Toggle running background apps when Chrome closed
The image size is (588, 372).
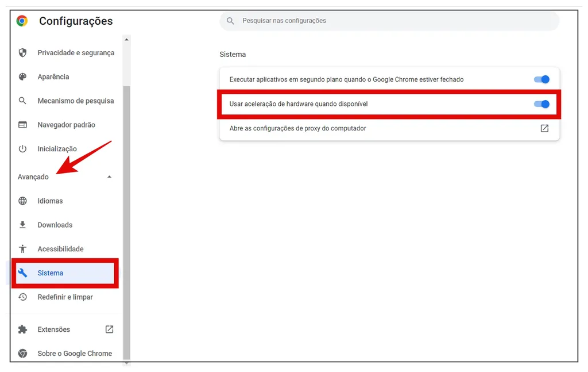click(x=541, y=79)
